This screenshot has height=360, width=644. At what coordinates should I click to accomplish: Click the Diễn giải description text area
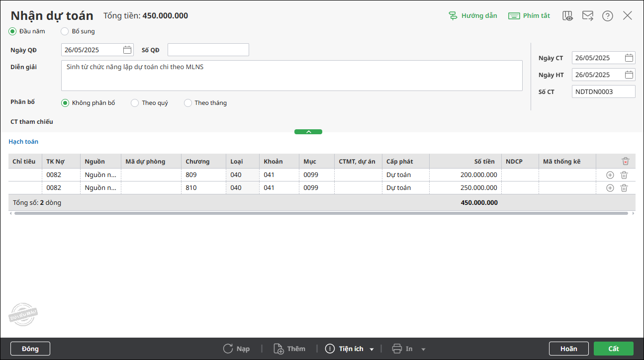tap(292, 76)
